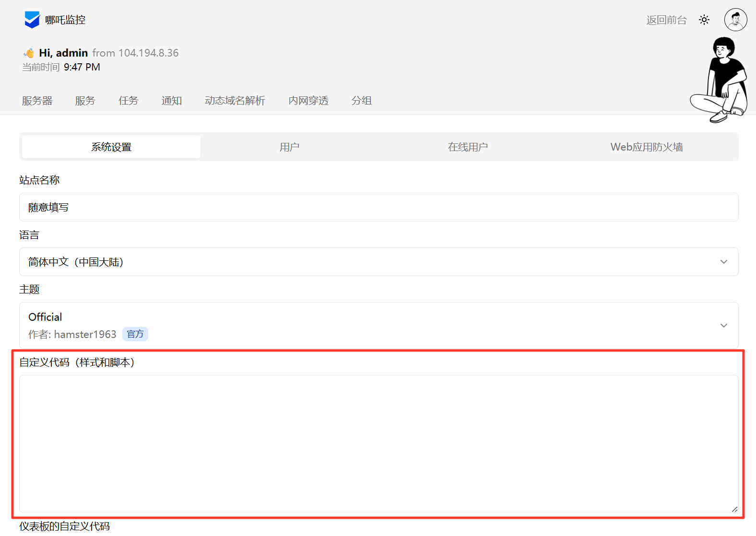
Task: Click the Hi, admin greeting text
Action: [x=63, y=53]
